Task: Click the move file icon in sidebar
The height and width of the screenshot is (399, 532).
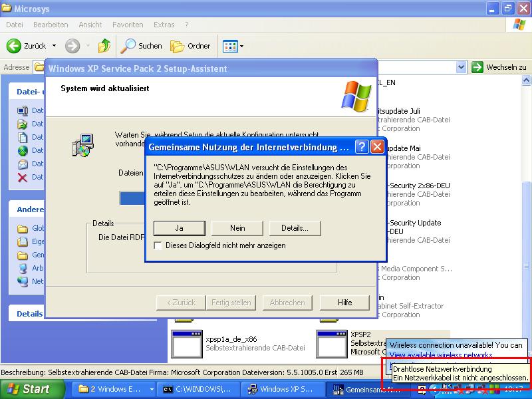Action: pos(23,124)
